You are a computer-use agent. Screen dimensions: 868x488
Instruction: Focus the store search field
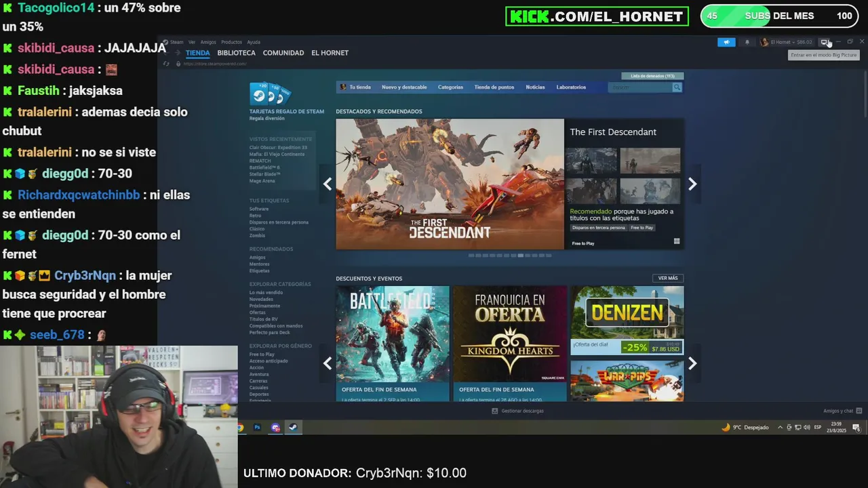click(641, 87)
